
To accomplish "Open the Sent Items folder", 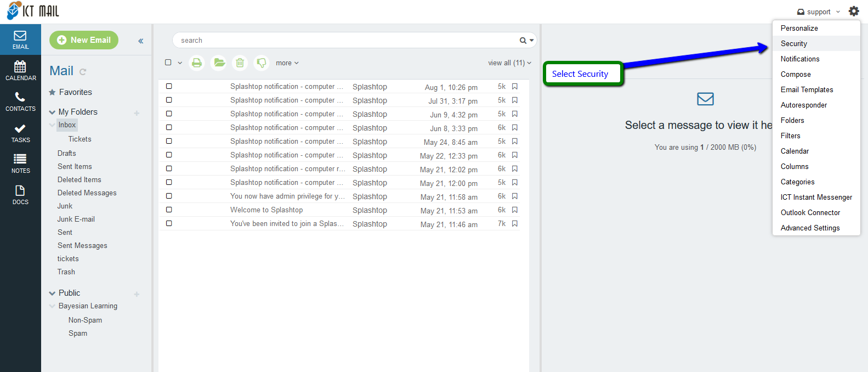I will 75,166.
